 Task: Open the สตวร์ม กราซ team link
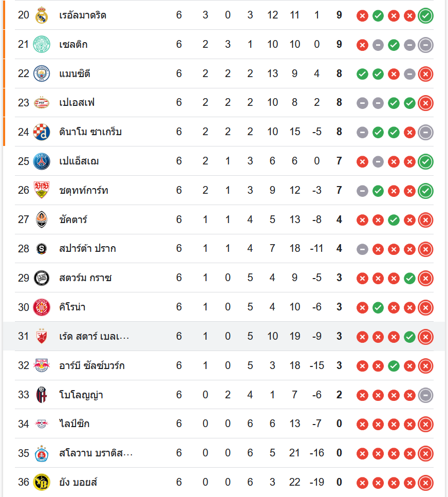(x=85, y=278)
